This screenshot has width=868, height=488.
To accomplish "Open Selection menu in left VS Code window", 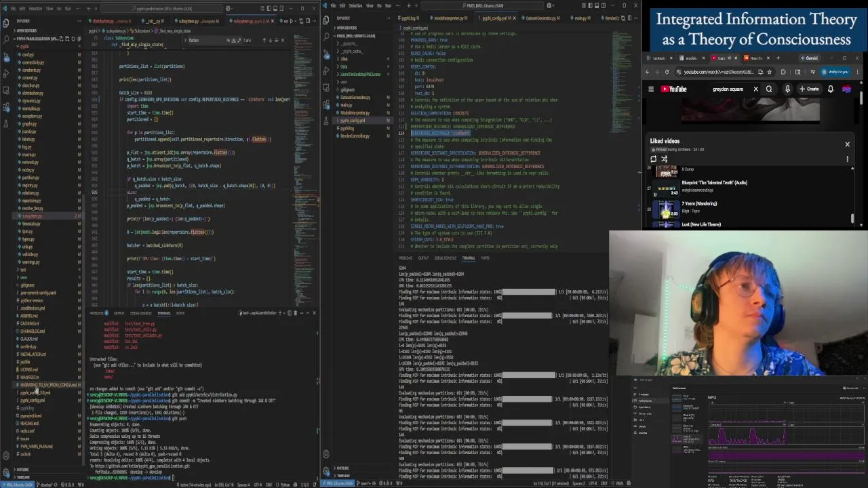I will (35, 8).
